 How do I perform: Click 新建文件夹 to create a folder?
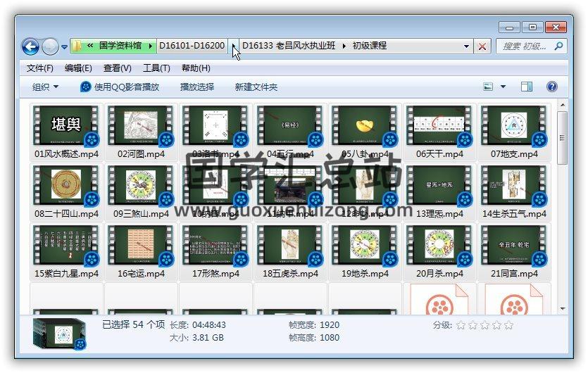point(256,87)
